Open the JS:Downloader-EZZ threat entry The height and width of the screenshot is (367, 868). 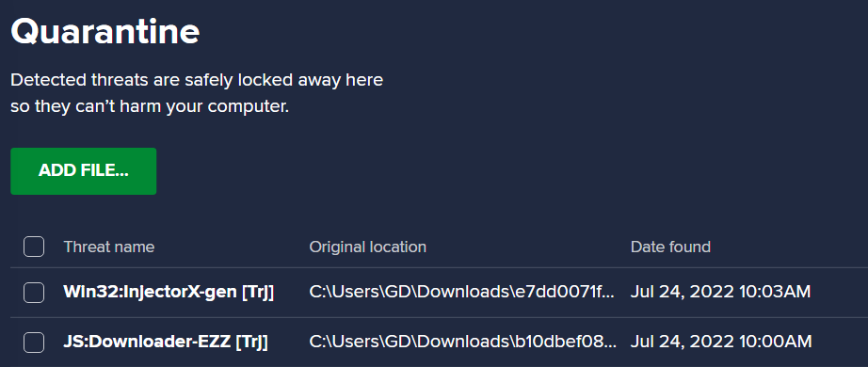click(x=166, y=342)
